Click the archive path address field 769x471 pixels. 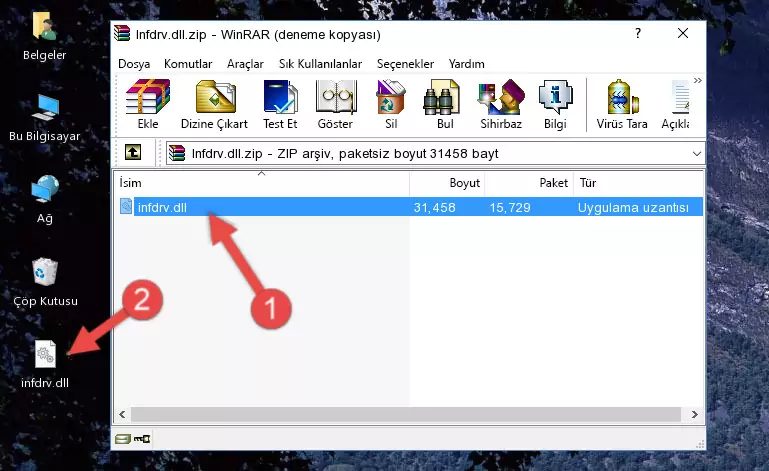coord(435,154)
